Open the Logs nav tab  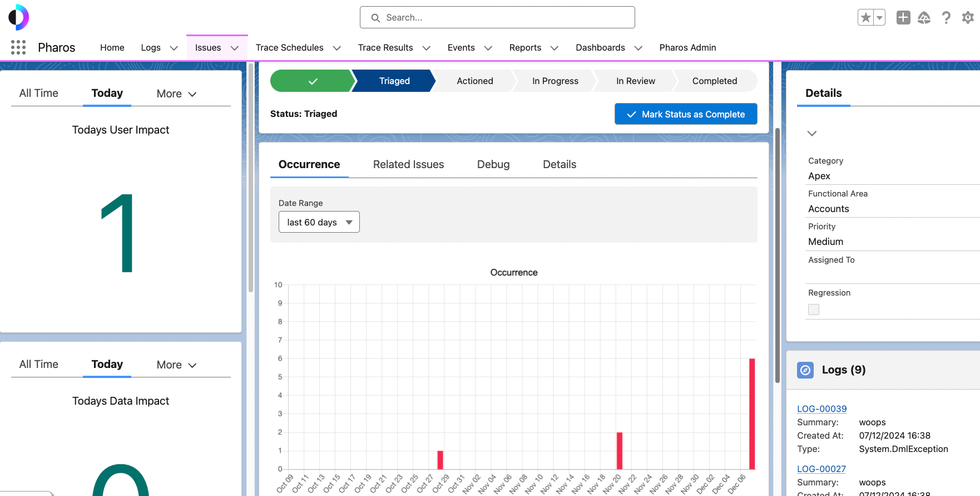pyautogui.click(x=151, y=48)
